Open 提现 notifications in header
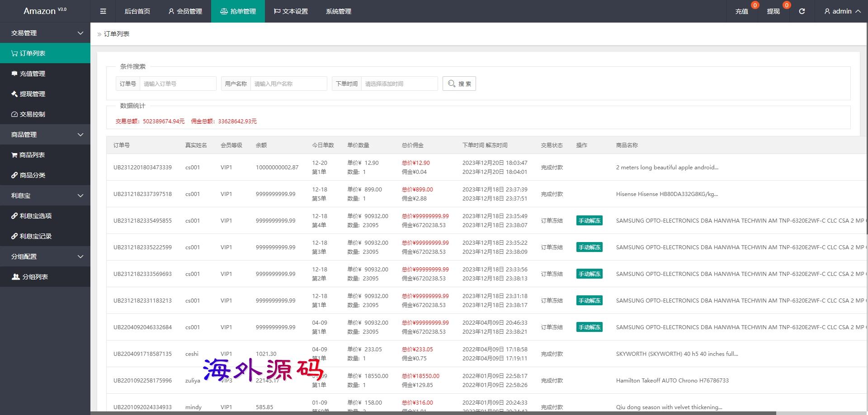868x415 pixels. pos(773,11)
